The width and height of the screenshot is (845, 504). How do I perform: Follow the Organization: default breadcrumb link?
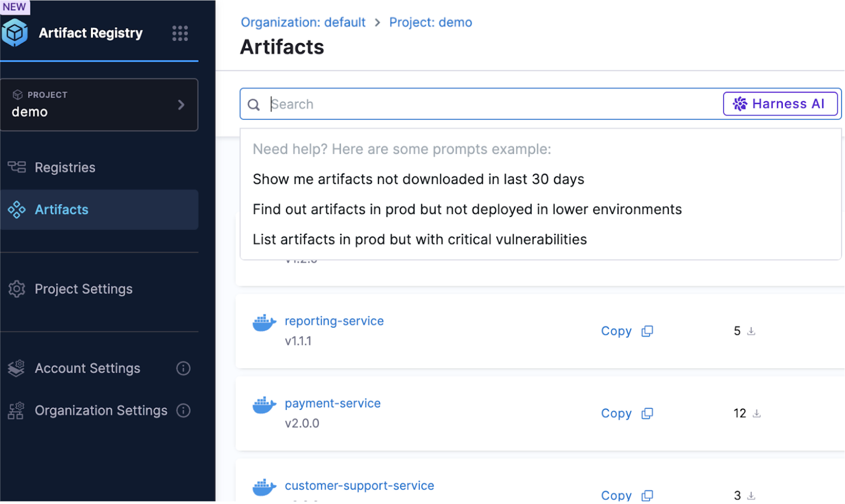303,22
